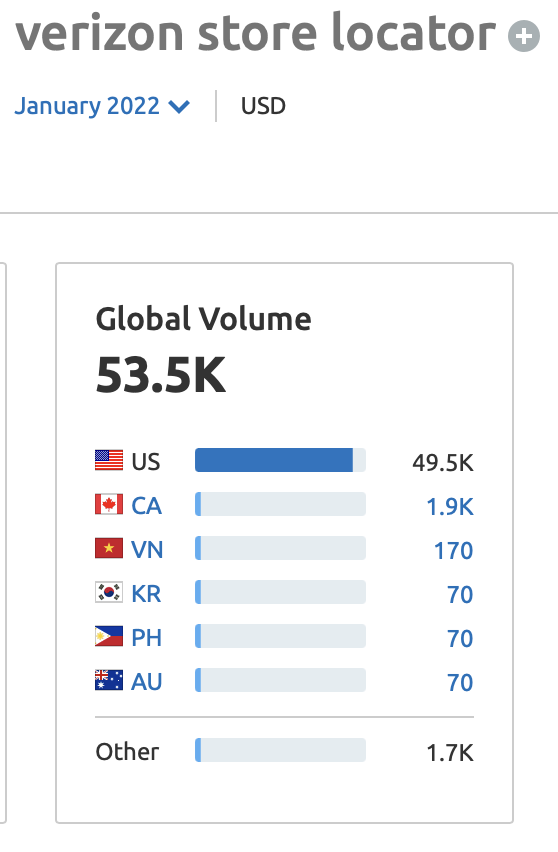The width and height of the screenshot is (558, 852).
Task: Click the 53.5K Global Volume figure
Action: coord(160,375)
